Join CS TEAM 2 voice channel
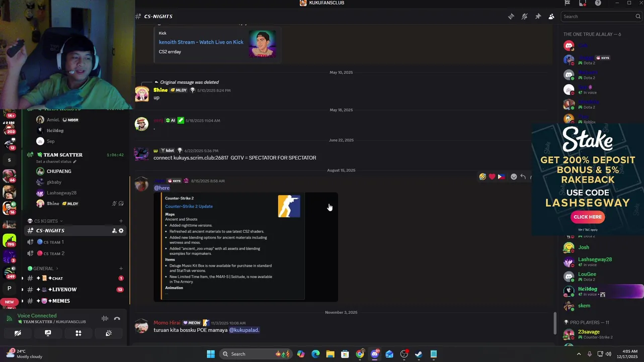 tap(75, 253)
